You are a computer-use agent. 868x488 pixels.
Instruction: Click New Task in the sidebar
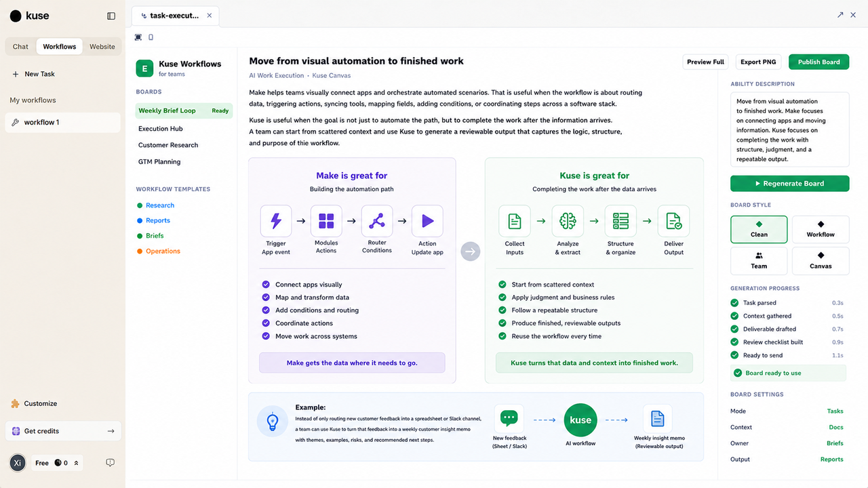pyautogui.click(x=33, y=74)
